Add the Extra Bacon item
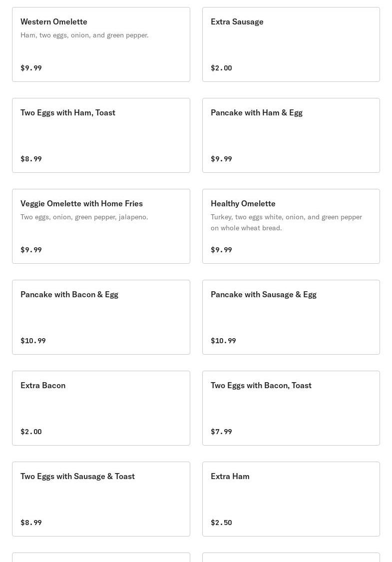Image resolution: width=392 pixels, height=562 pixels. coord(101,408)
